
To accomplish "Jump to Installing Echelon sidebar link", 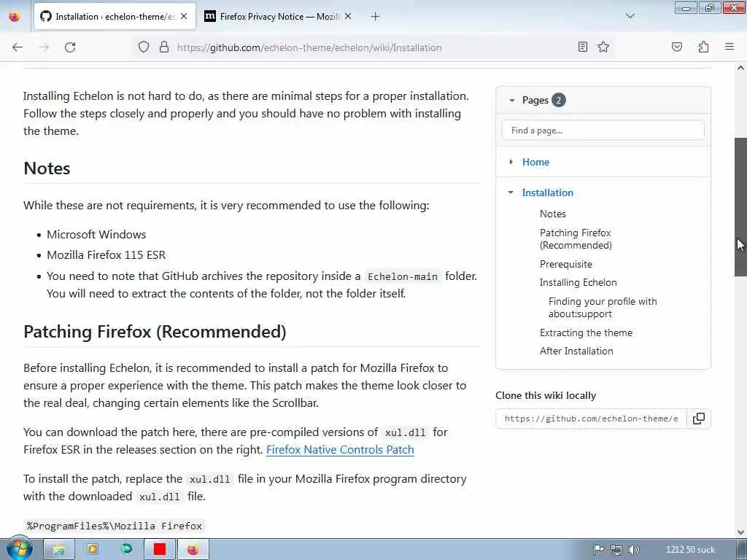I will 578,282.
